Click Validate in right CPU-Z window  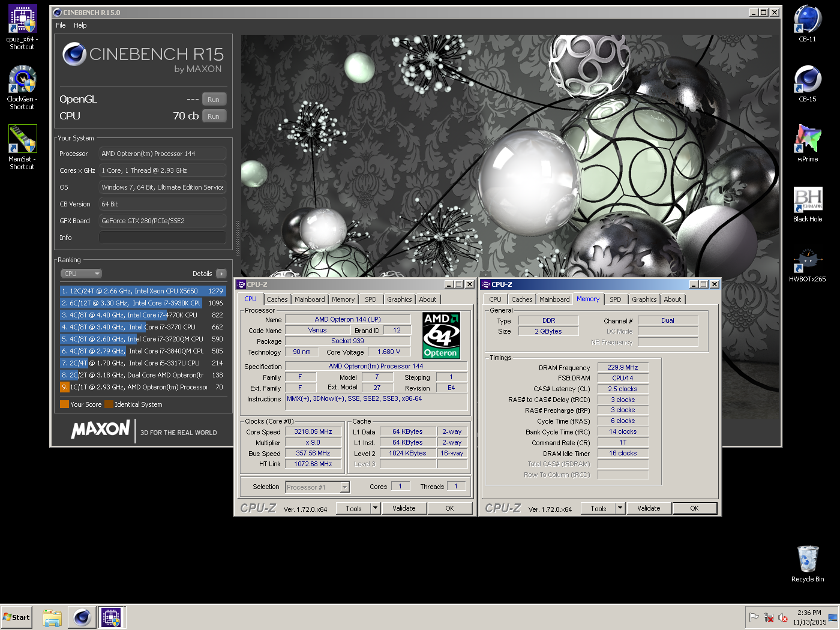649,508
